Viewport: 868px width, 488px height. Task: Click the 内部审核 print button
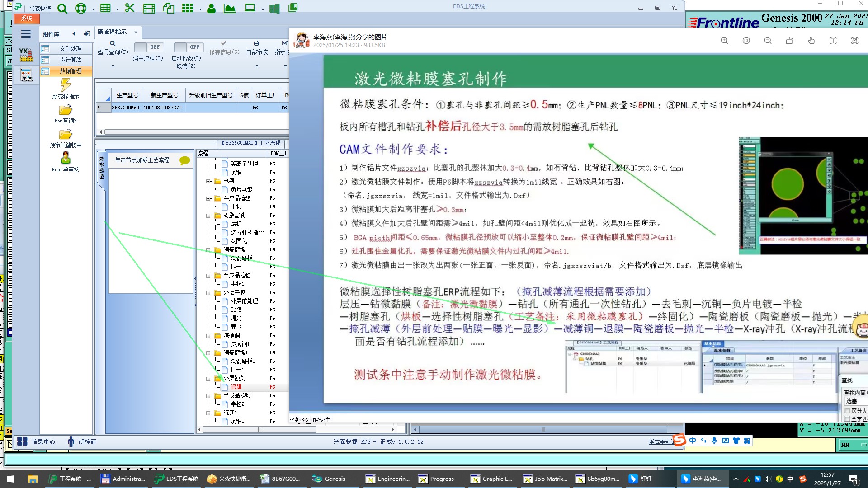pyautogui.click(x=257, y=48)
